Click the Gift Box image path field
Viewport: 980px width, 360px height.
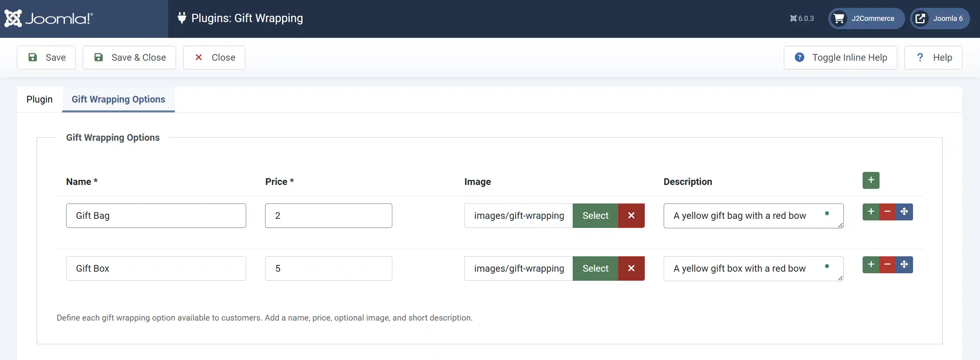tap(518, 269)
